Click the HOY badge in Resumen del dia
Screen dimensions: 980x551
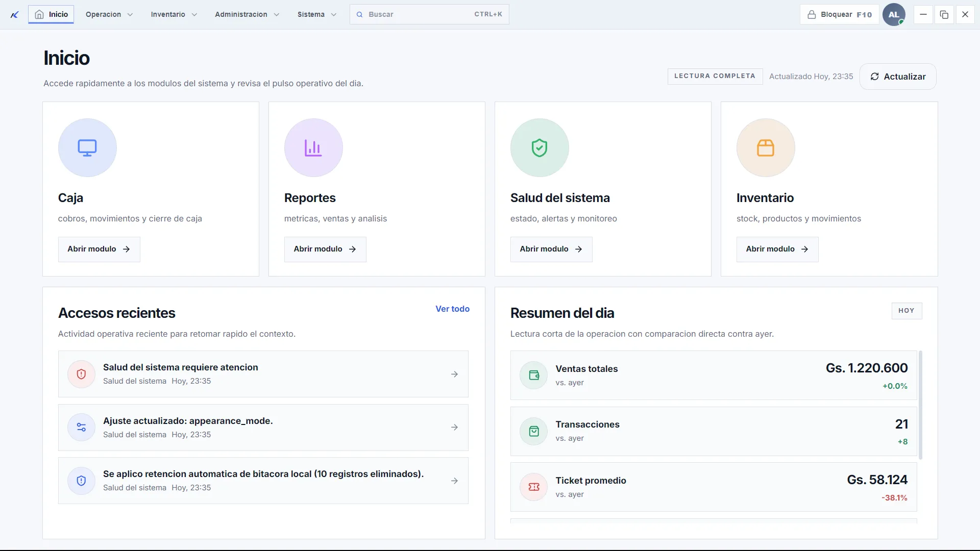[x=906, y=311]
